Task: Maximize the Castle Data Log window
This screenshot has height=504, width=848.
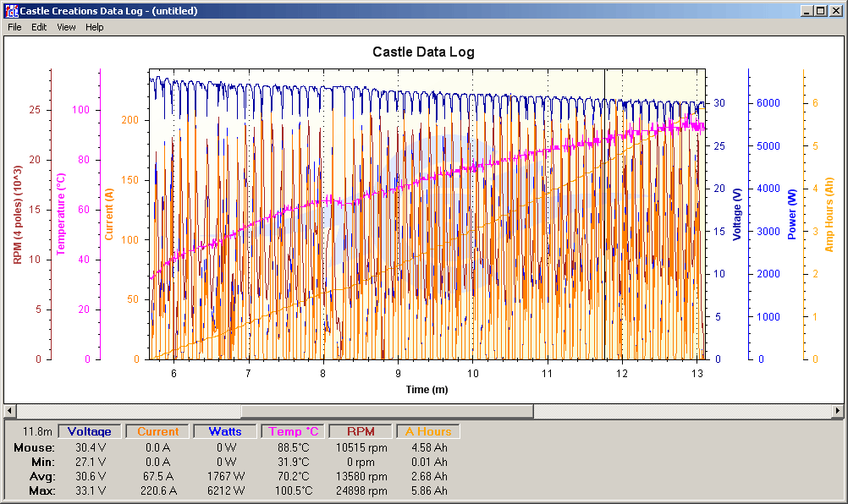Action: pyautogui.click(x=820, y=11)
